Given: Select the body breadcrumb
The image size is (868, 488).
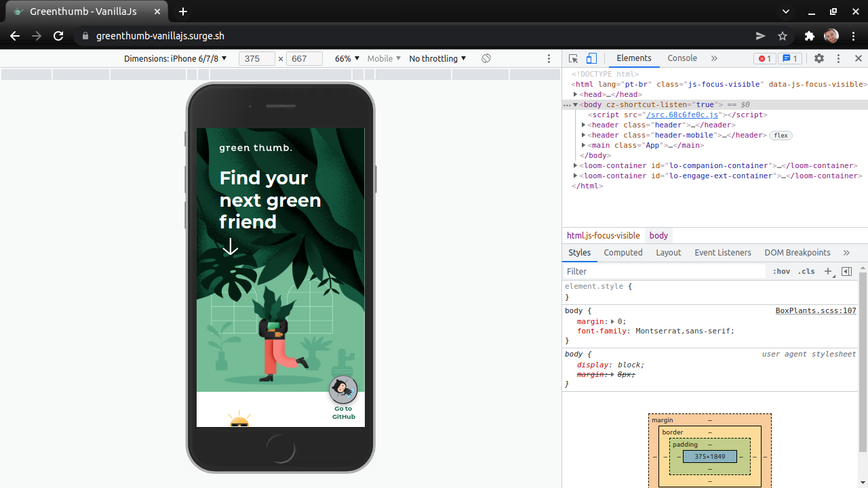Looking at the screenshot, I should click(658, 235).
